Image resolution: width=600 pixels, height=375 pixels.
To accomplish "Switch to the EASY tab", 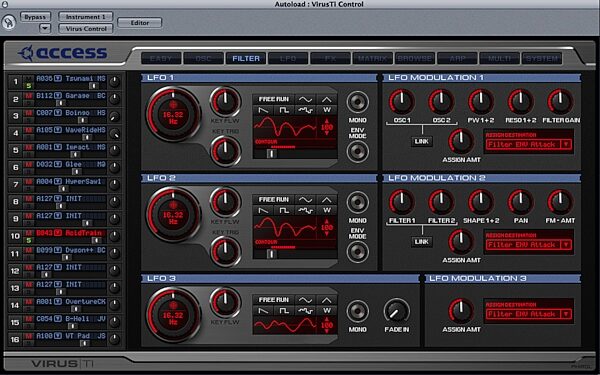I will [x=161, y=59].
